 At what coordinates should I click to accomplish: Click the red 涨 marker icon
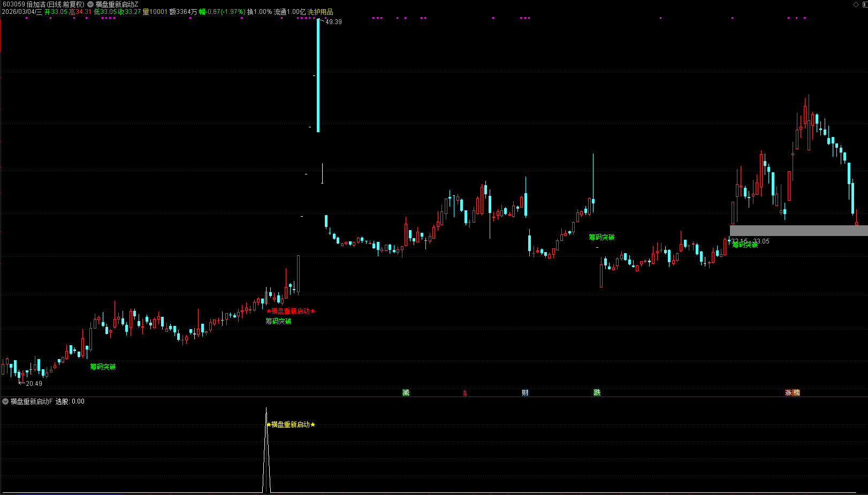click(x=788, y=393)
